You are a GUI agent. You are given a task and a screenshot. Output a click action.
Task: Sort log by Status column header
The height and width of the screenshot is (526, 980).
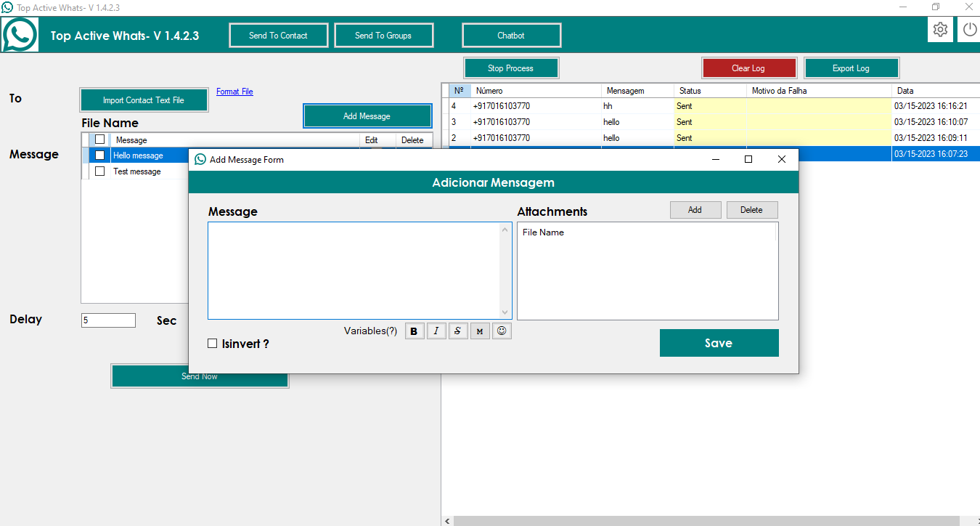[710, 91]
